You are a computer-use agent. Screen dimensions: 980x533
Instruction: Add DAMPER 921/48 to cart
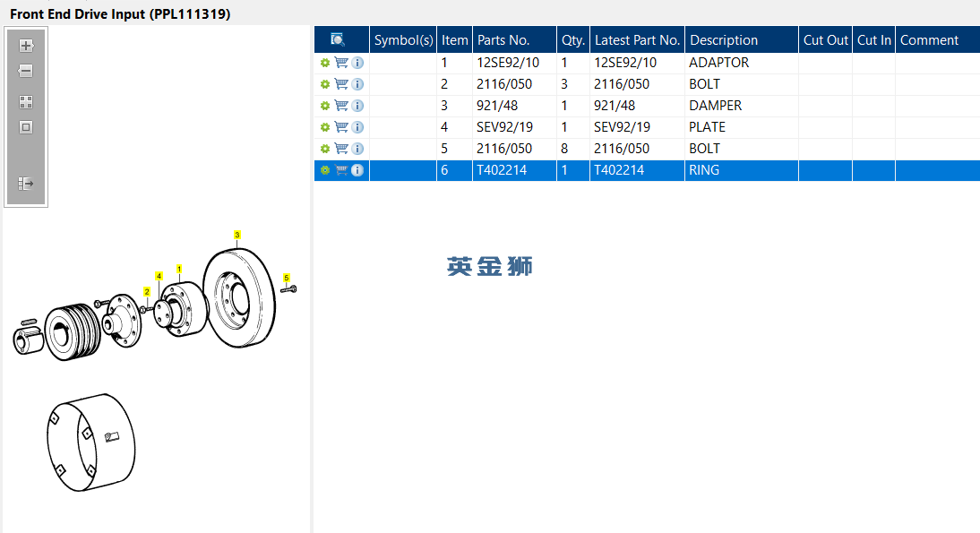(341, 106)
